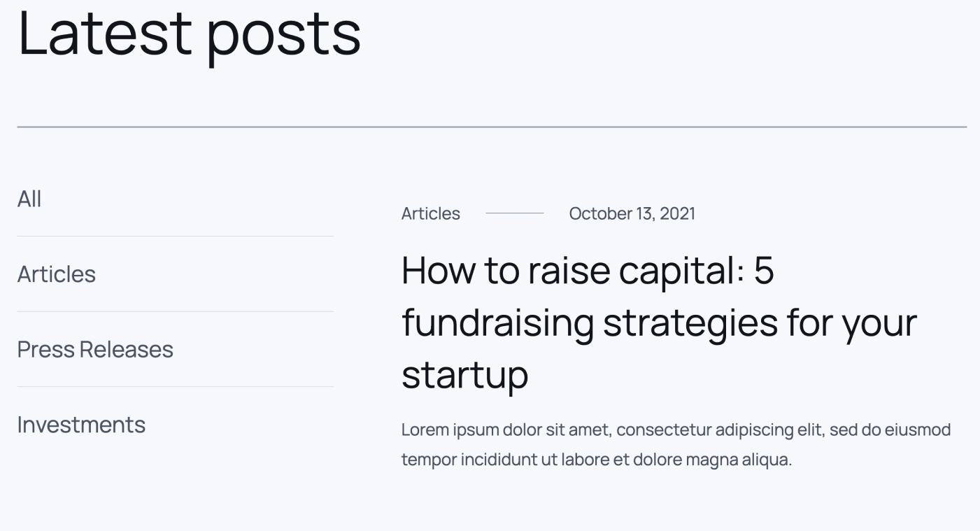The image size is (980, 531).
Task: Click the separator under the All filter
Action: tap(175, 236)
